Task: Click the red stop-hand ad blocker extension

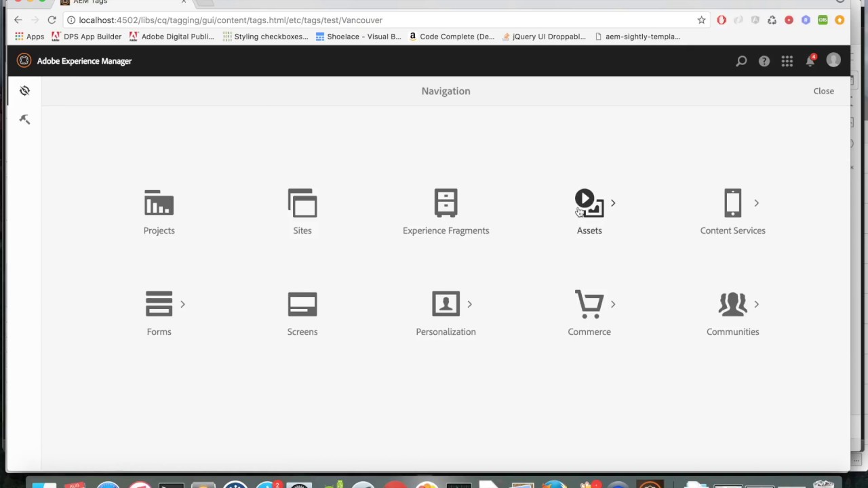Action: [722, 20]
